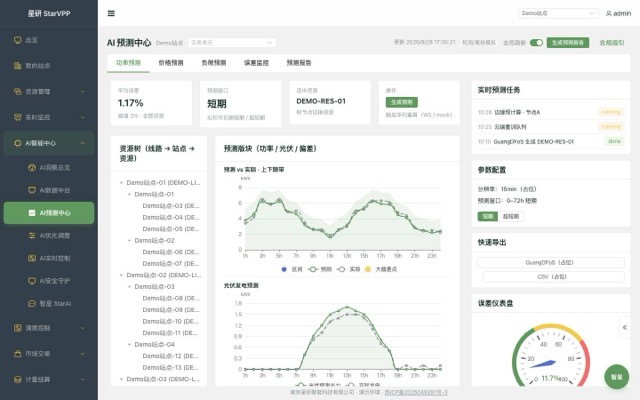Viewport: 640px width, 400px height.
Task: Click the admin user icon
Action: coord(609,13)
